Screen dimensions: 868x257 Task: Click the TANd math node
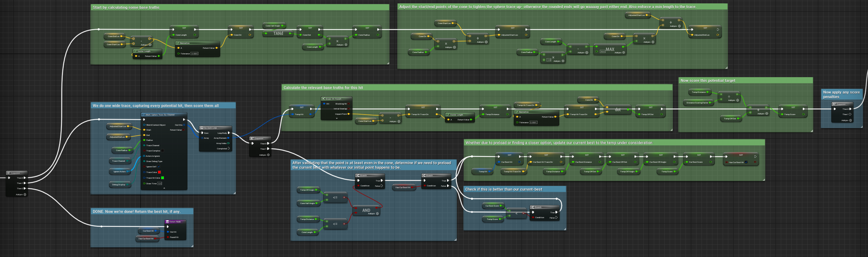coord(278,34)
